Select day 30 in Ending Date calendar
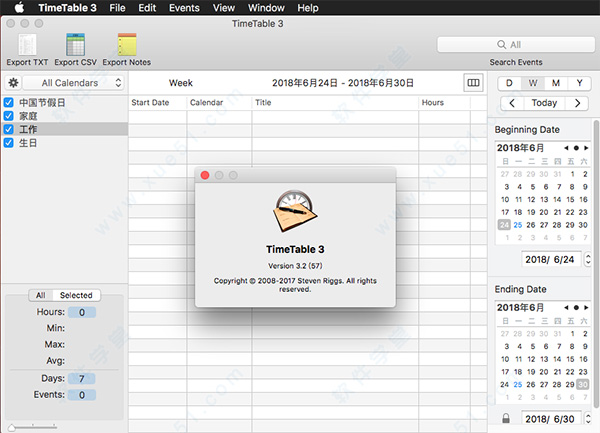 point(583,384)
